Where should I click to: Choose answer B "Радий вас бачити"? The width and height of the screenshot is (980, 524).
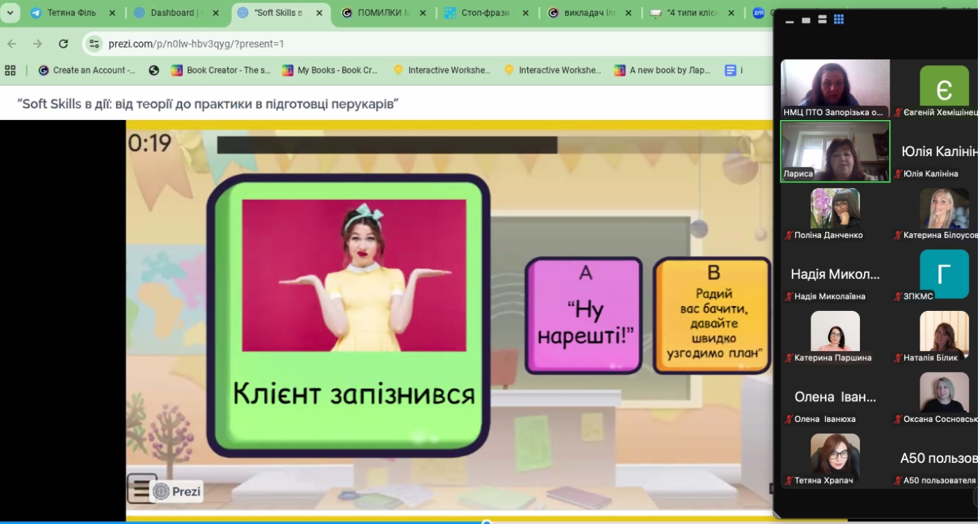click(713, 316)
